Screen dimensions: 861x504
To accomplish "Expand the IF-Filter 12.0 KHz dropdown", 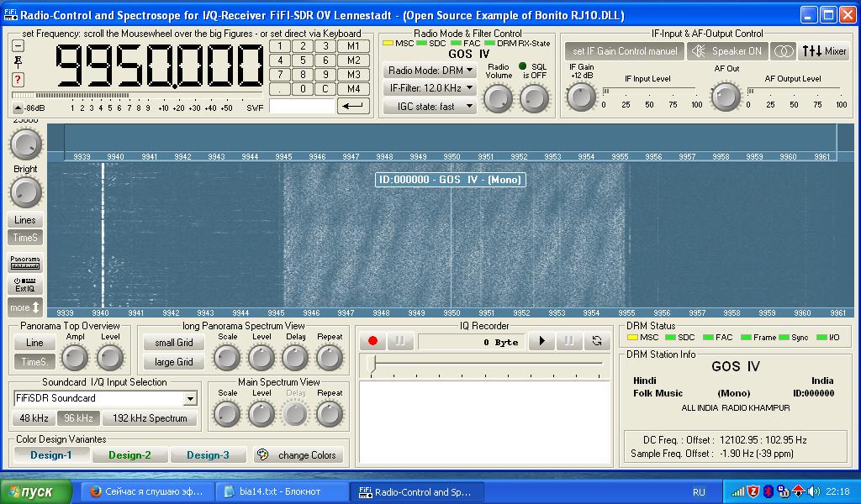I will pos(430,87).
